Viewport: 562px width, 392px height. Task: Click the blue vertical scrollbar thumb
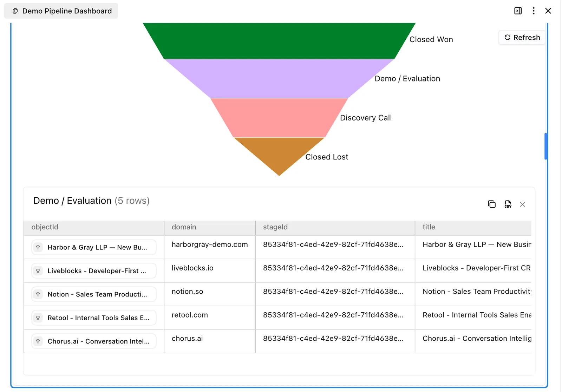(x=546, y=146)
